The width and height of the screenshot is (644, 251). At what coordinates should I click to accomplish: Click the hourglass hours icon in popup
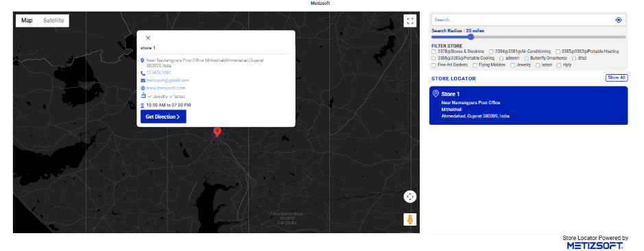click(x=143, y=105)
